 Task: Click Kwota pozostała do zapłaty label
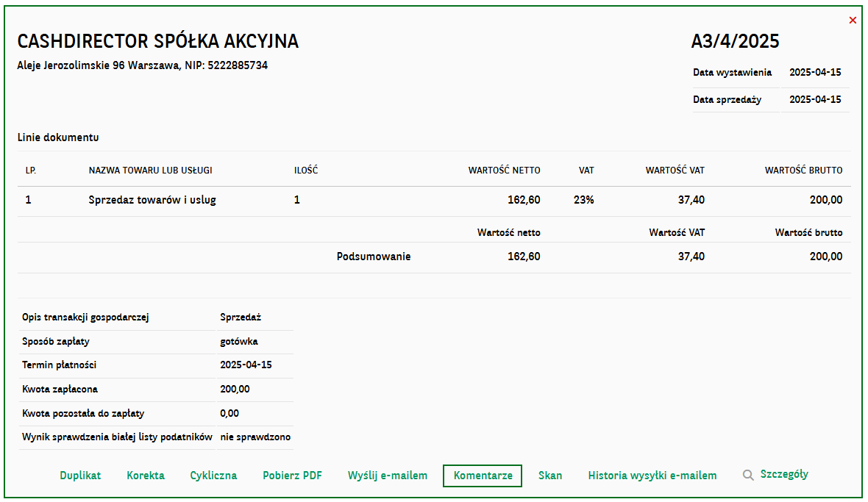(x=83, y=414)
